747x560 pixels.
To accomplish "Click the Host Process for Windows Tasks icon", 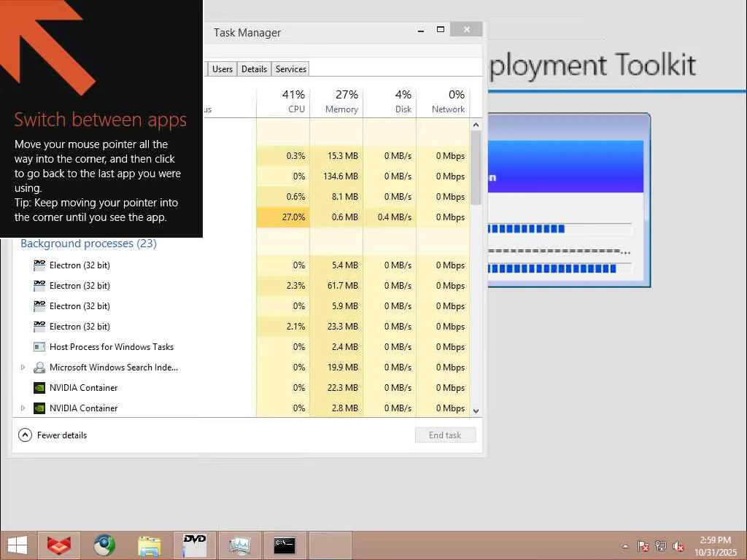I will tap(39, 346).
